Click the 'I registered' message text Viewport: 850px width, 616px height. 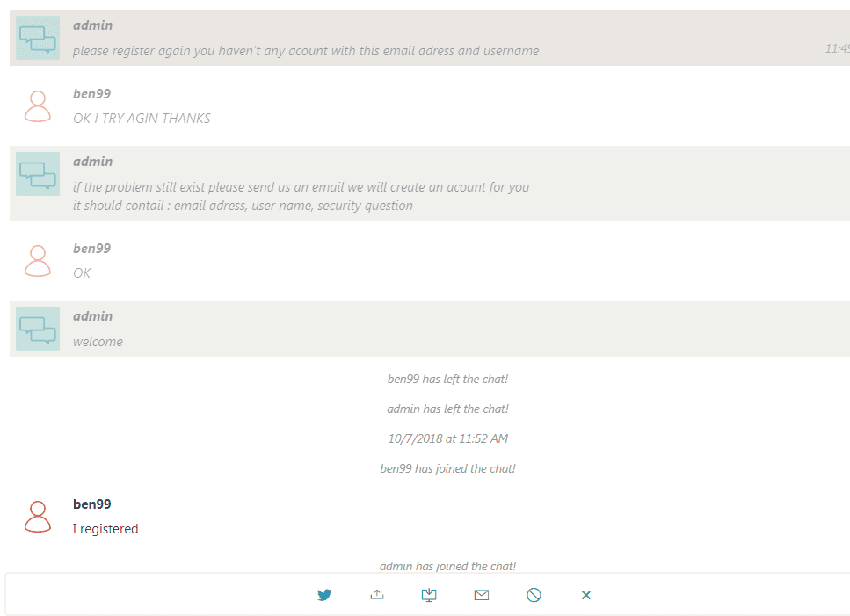click(105, 529)
